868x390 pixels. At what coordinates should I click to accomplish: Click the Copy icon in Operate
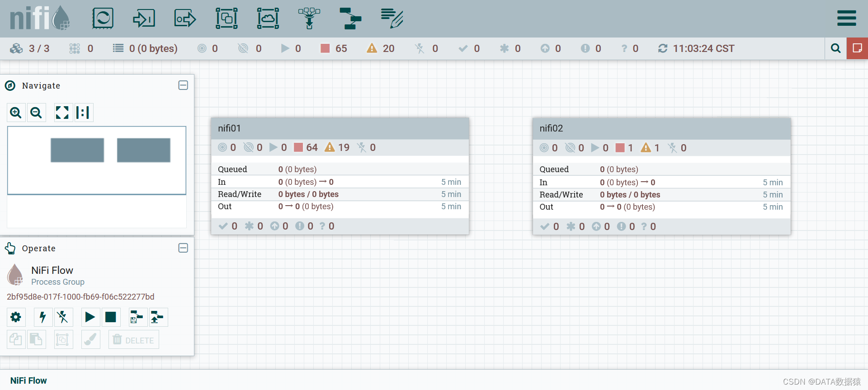tap(16, 339)
